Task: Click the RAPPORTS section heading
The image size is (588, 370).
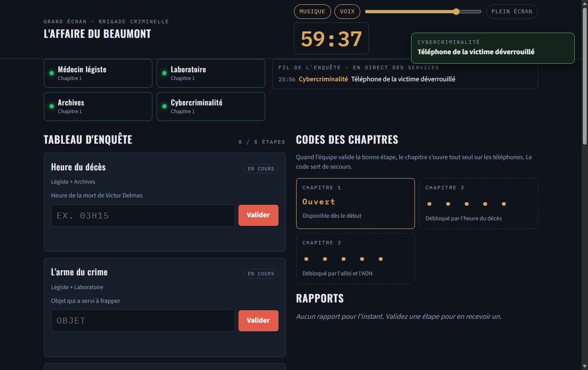Action: point(320,298)
